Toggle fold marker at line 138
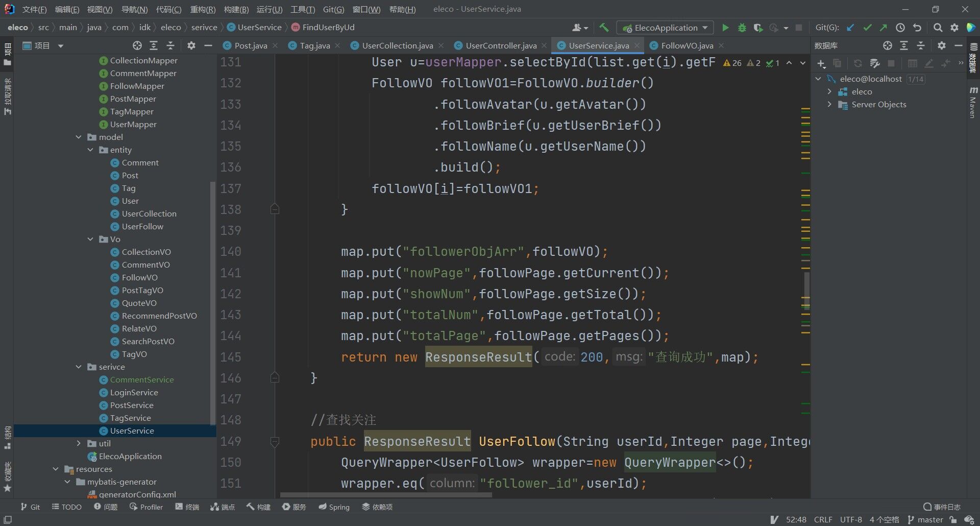Viewport: 980px width, 526px height. (275, 209)
